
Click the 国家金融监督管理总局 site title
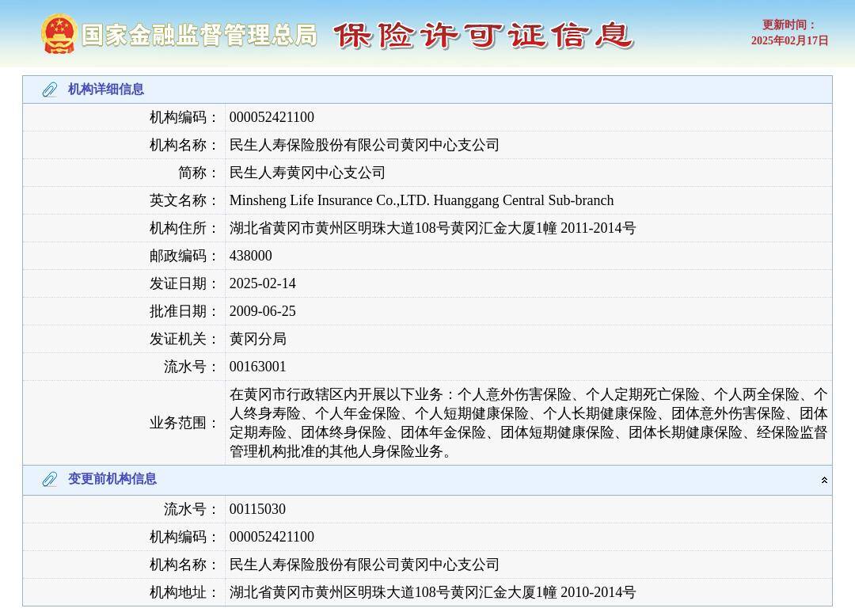coord(199,35)
